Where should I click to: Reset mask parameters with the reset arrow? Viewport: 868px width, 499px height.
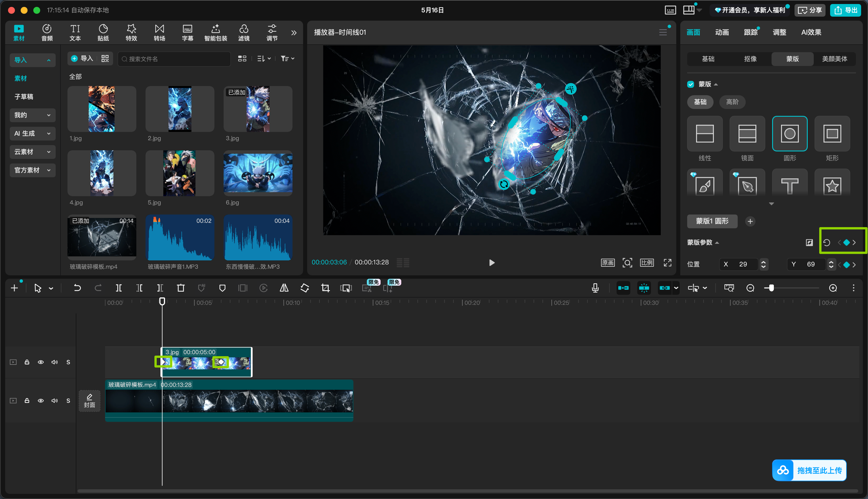(826, 243)
